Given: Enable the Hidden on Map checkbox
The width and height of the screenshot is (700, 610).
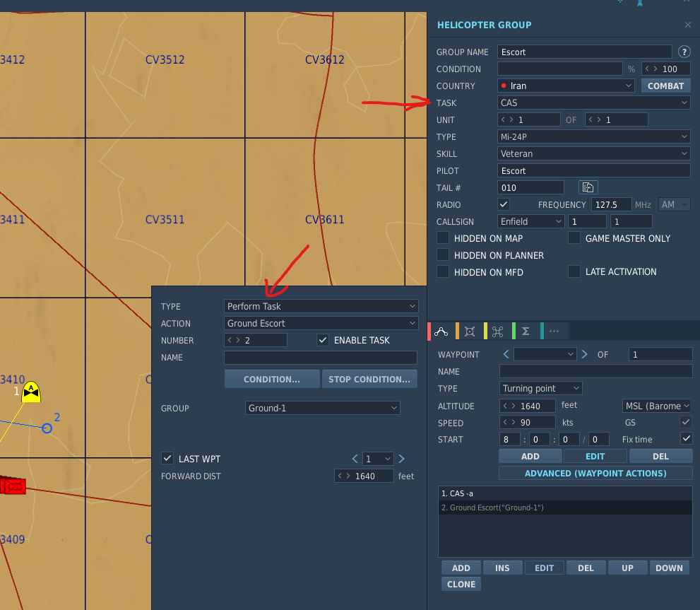Looking at the screenshot, I should coord(443,238).
